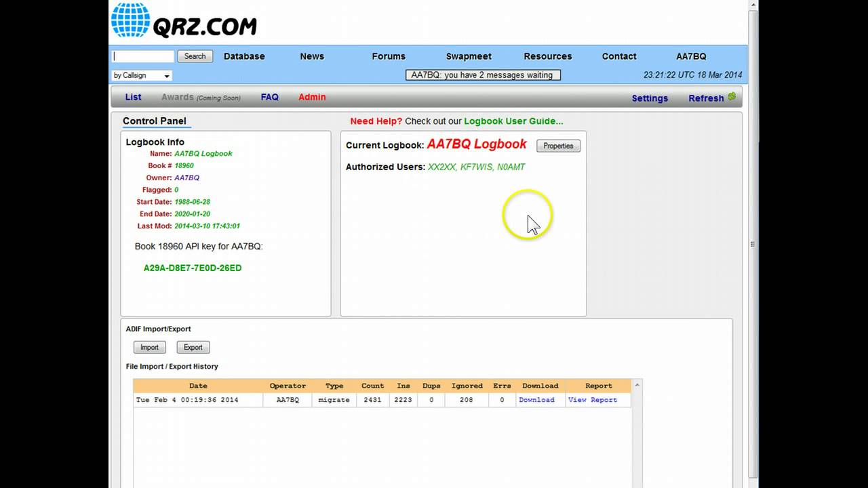This screenshot has height=488, width=868.
Task: Click the red 'AA7BQ Logbook' title
Action: pyautogui.click(x=477, y=144)
